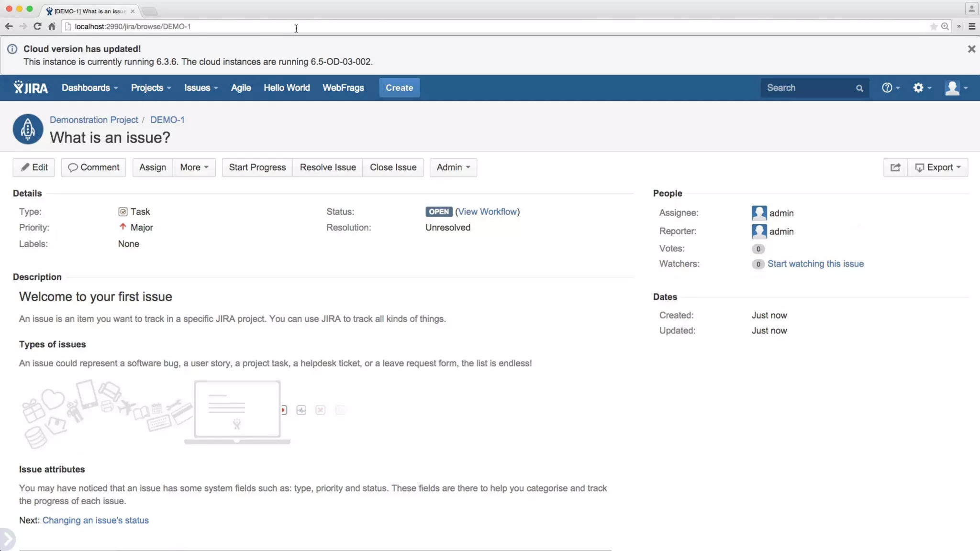Click the Start Progress button

[x=257, y=167]
